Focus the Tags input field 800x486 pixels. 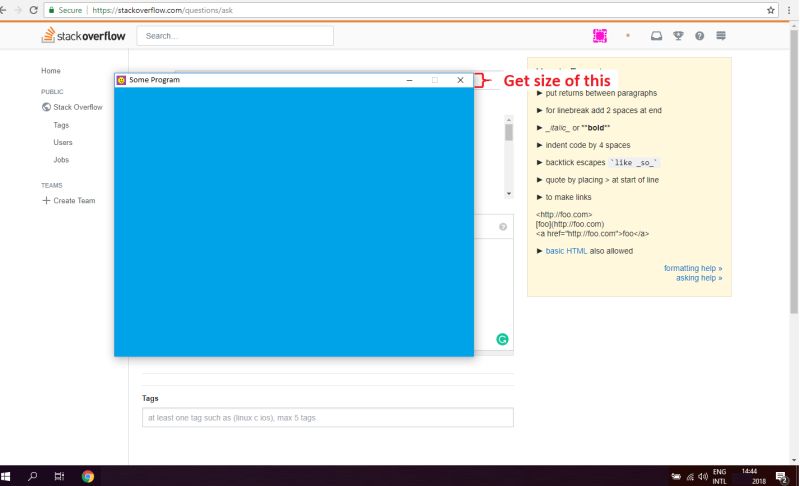point(328,418)
